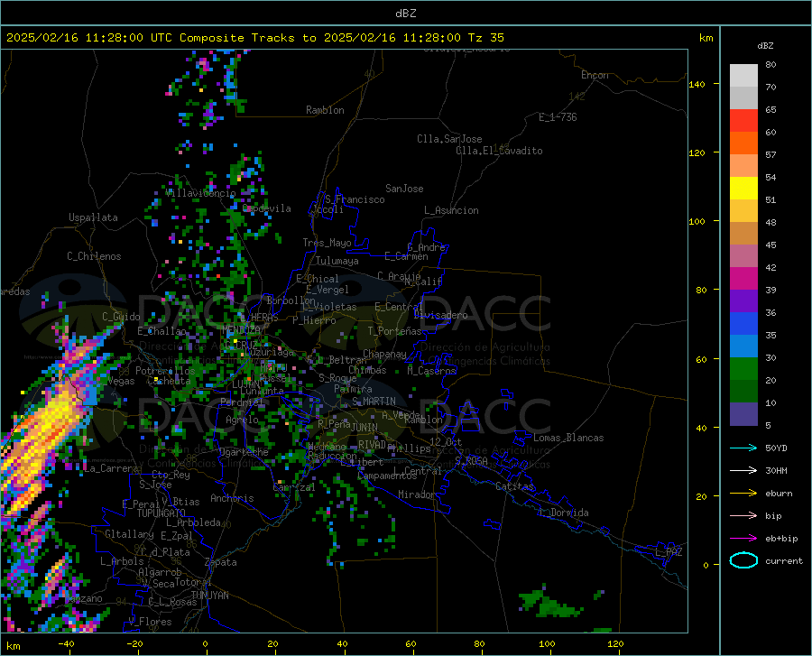
Task: Click the 'S_MARTIN' place label
Action: (374, 402)
